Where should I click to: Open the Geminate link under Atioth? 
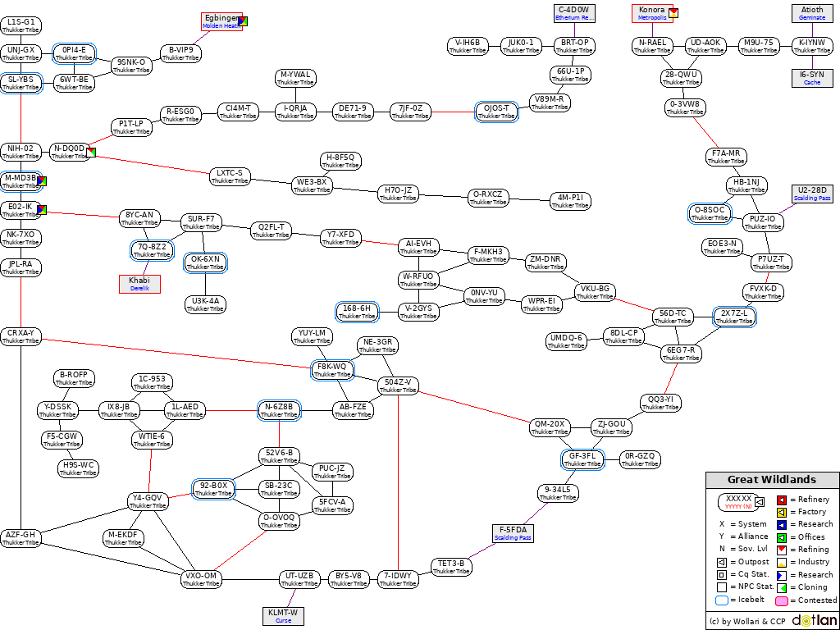[x=812, y=17]
